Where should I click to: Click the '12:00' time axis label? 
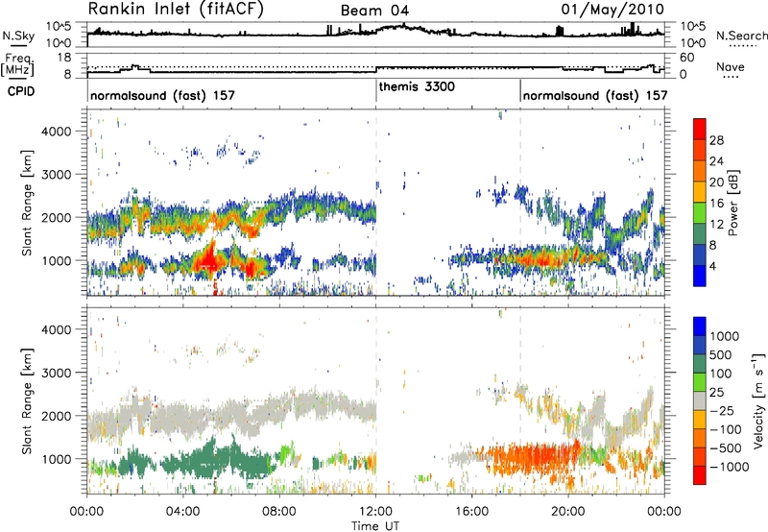click(x=375, y=512)
